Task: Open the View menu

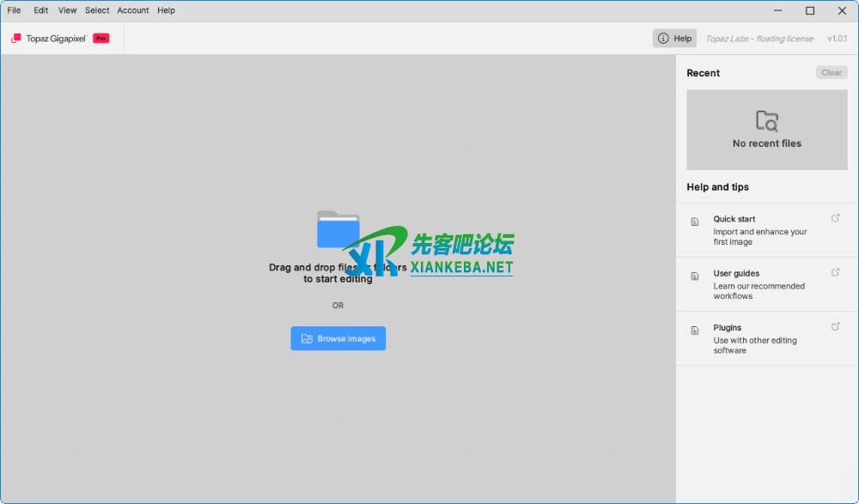Action: click(67, 10)
